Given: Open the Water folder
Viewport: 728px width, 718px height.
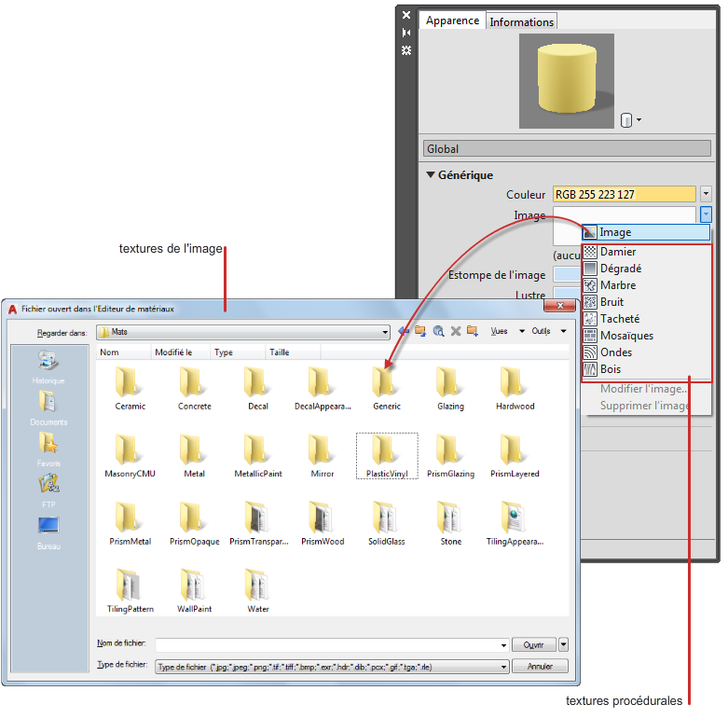Looking at the screenshot, I should [x=258, y=591].
